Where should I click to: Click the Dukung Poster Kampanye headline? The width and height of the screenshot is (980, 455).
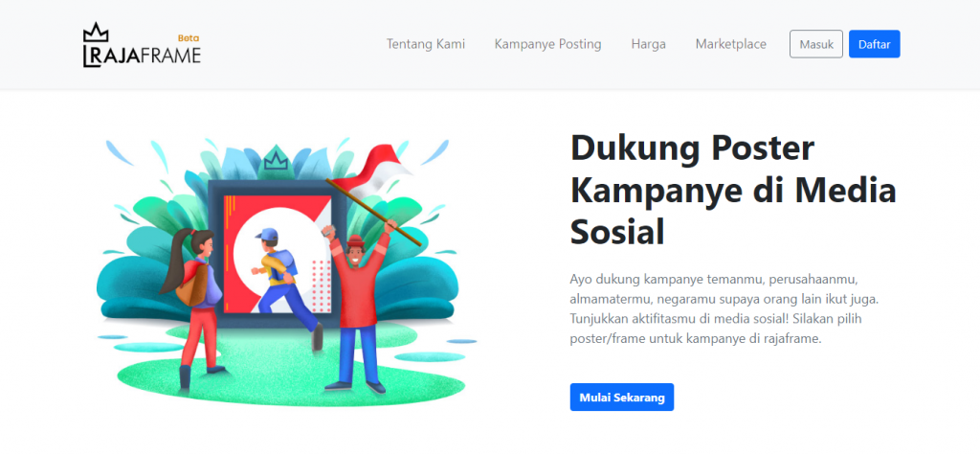coord(733,191)
